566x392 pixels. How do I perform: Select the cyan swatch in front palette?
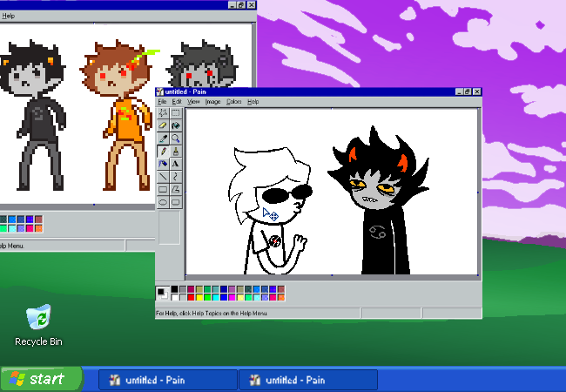pos(215,297)
